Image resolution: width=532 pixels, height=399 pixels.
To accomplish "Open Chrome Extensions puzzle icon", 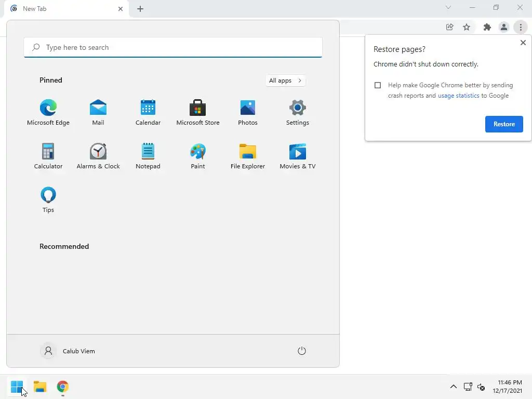I will point(487,27).
